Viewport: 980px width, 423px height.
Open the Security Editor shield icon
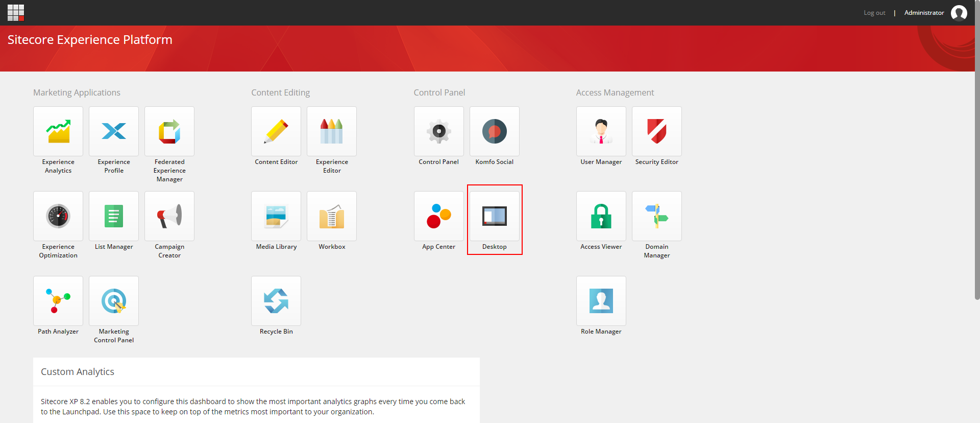[x=657, y=131]
